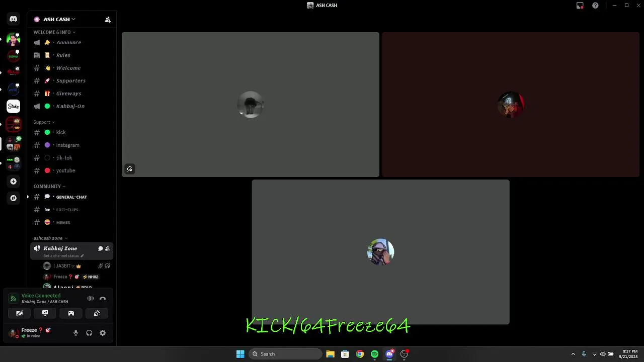Image resolution: width=644 pixels, height=362 pixels.
Task: Collapse ashcash zone category
Action: coord(50,238)
